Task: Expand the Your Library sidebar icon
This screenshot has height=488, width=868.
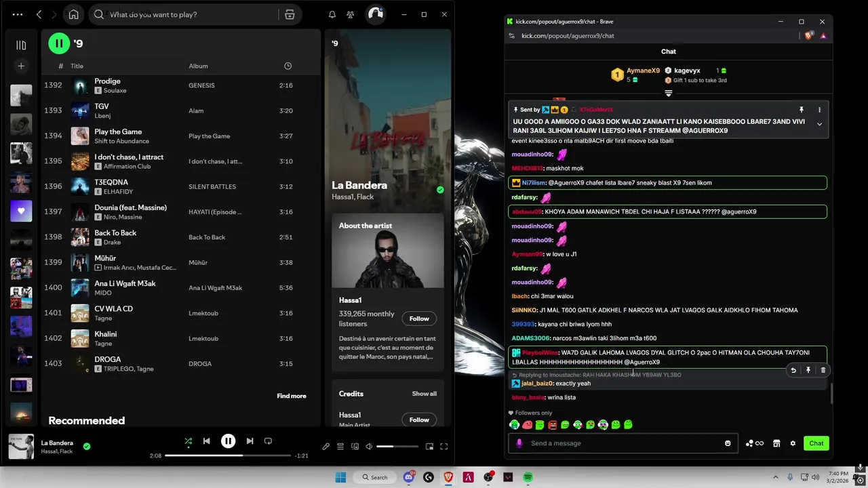Action: [21, 45]
